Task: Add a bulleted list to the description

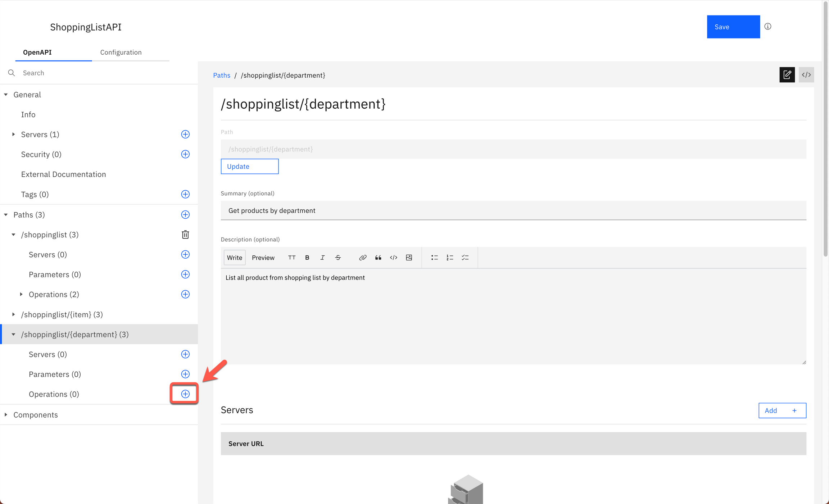Action: pyautogui.click(x=434, y=258)
